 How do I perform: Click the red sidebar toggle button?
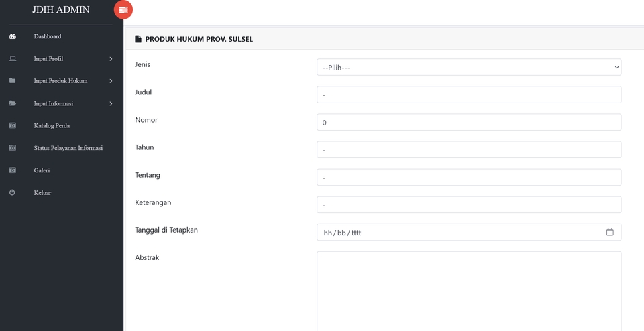[123, 9]
